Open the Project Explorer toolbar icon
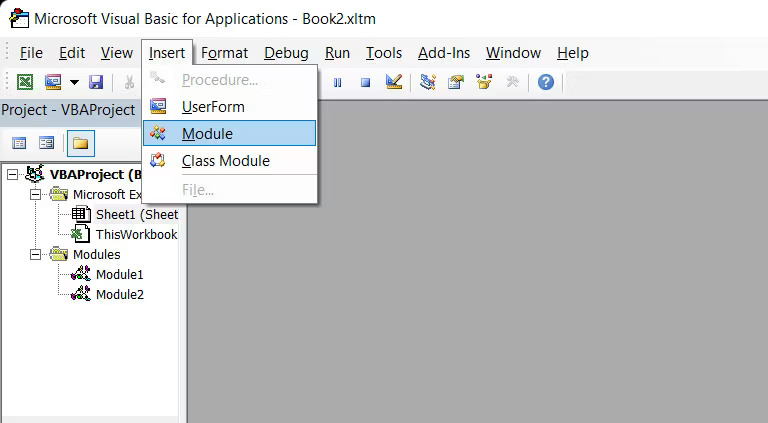Viewport: 768px width, 423px height. (x=428, y=82)
